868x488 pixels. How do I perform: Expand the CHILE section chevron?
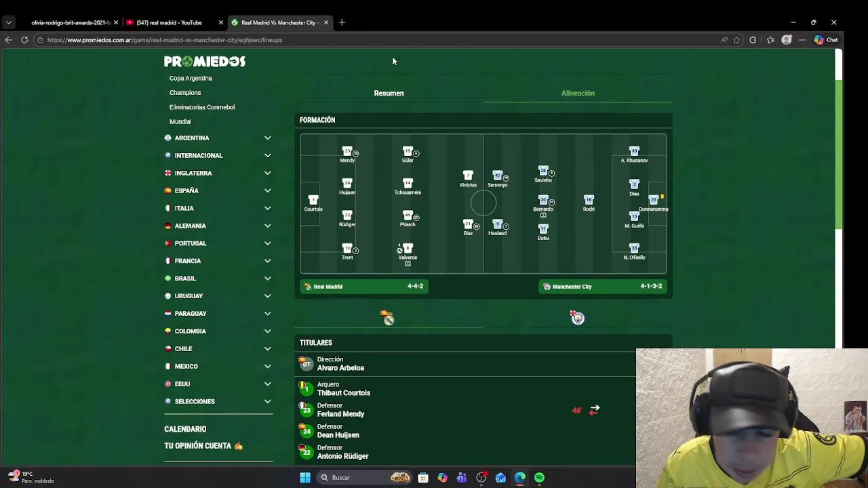[267, 349]
